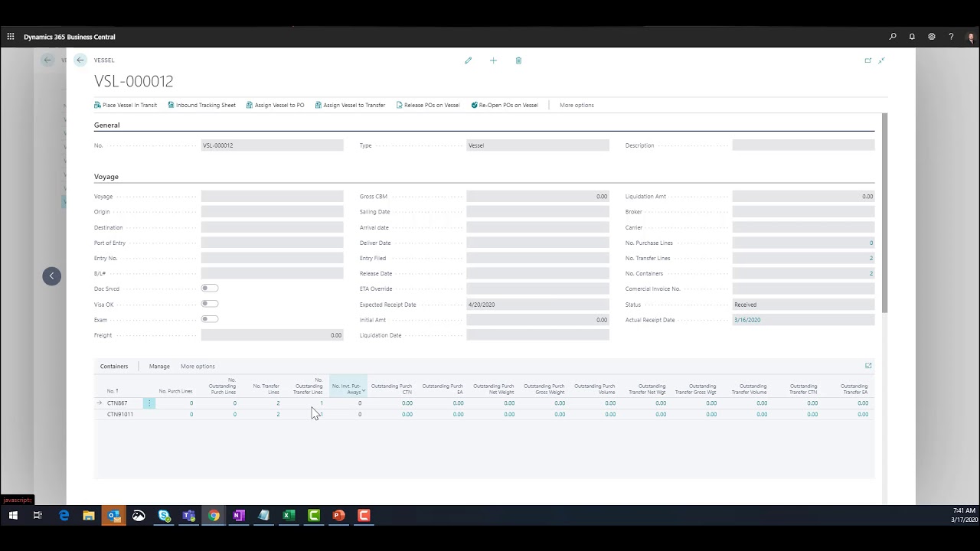Open the notifications bell
This screenshot has height=551, width=980.
[x=912, y=37]
